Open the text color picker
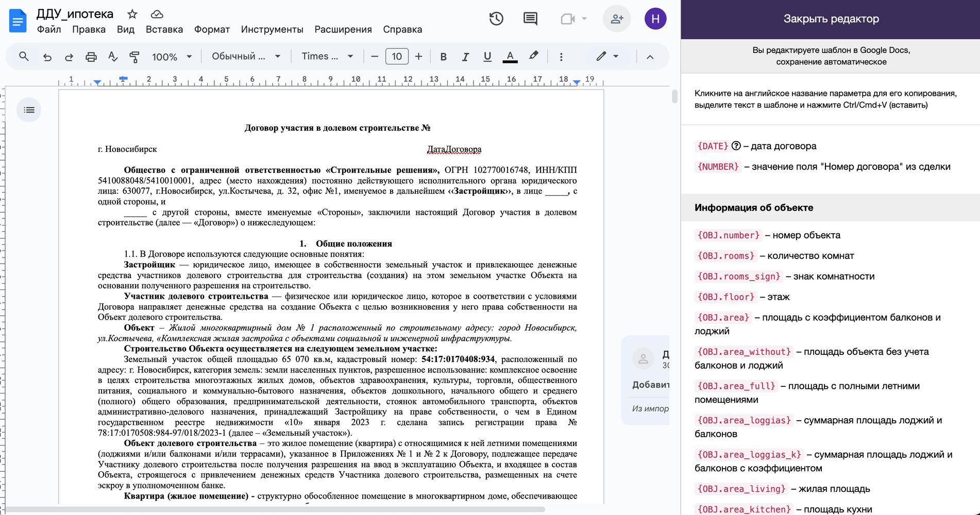This screenshot has height=515, width=980. pos(510,57)
